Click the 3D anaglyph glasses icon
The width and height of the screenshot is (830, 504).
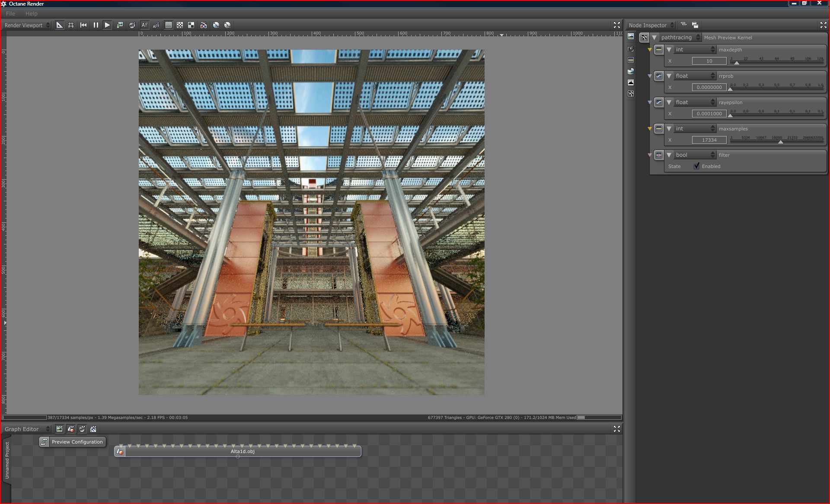tap(203, 25)
